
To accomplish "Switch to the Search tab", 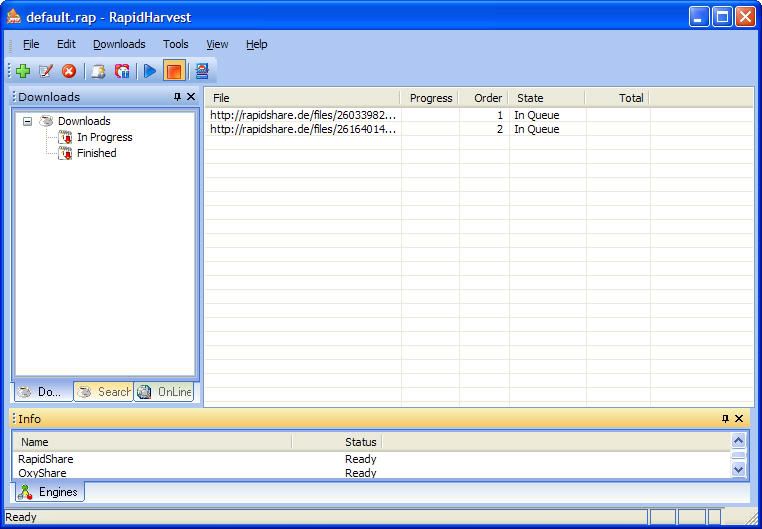I will (103, 392).
